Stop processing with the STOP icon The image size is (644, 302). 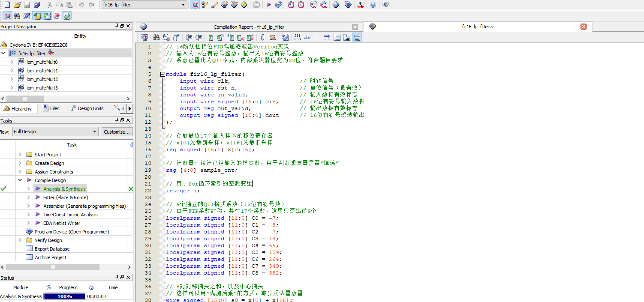[256, 5]
